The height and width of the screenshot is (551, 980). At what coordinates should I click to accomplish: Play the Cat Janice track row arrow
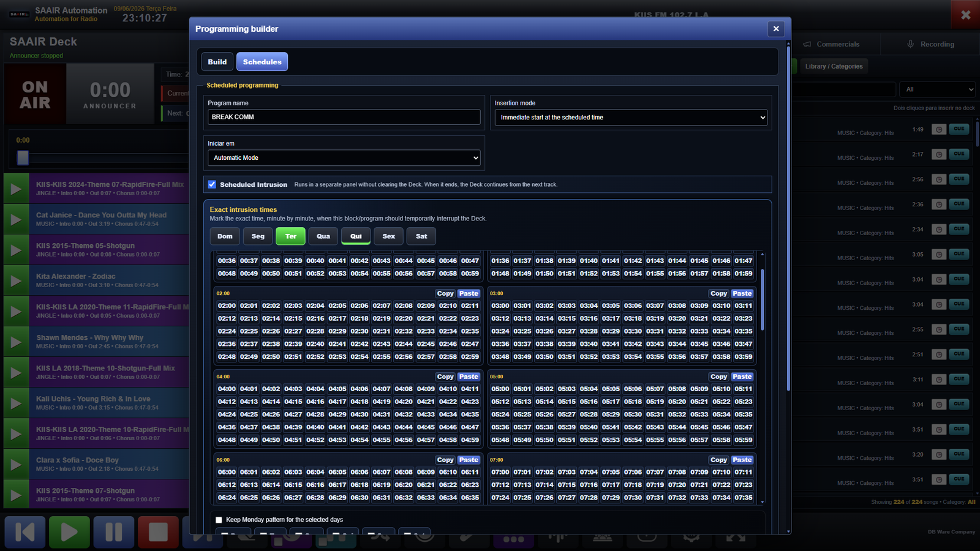tap(17, 219)
